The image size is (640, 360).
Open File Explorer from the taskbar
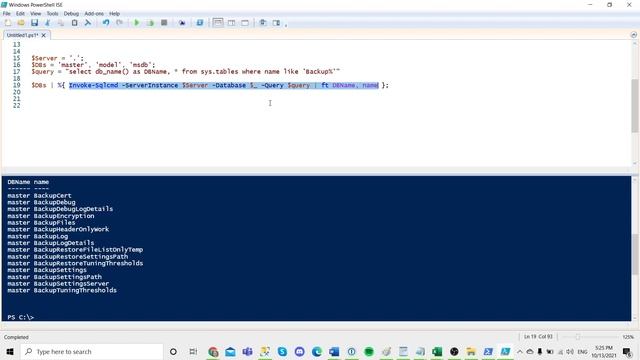click(x=471, y=351)
